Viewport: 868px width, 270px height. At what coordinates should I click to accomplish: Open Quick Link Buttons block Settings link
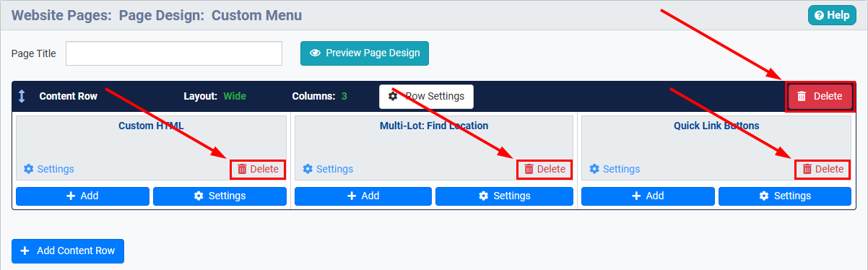pos(615,169)
